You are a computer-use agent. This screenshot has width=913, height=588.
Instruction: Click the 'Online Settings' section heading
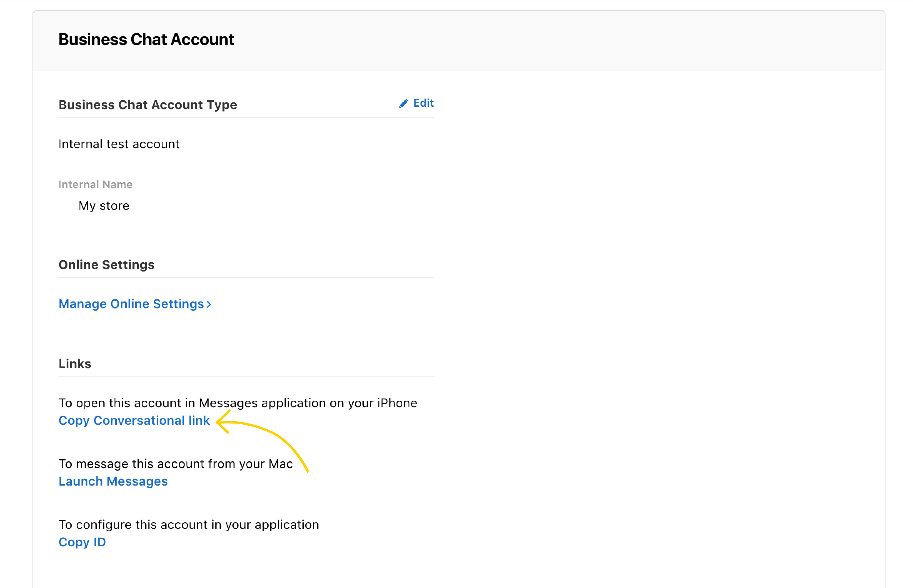[x=107, y=265]
